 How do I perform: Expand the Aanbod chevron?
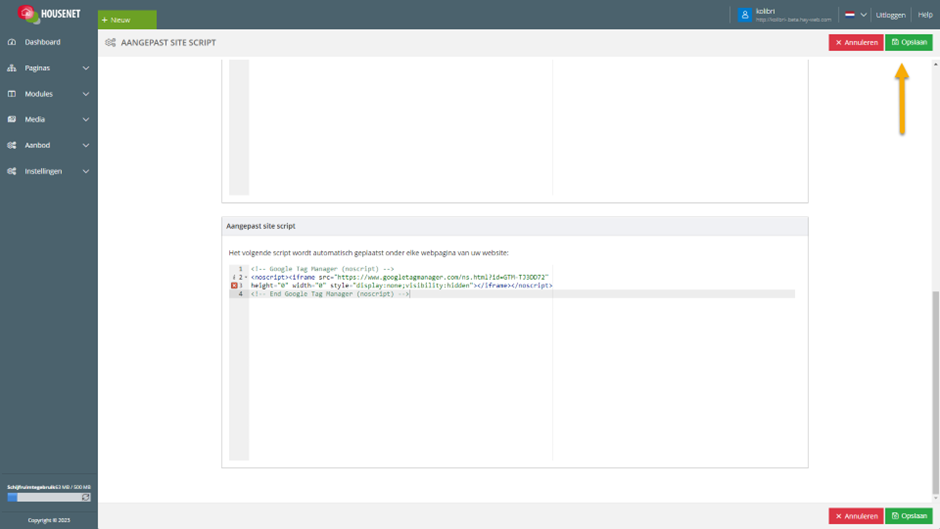pos(86,145)
